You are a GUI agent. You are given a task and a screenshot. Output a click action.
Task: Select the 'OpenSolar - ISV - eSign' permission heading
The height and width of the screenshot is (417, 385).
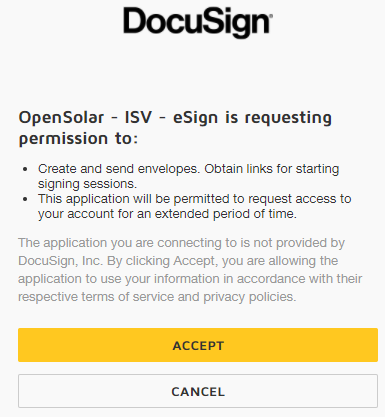click(x=175, y=128)
